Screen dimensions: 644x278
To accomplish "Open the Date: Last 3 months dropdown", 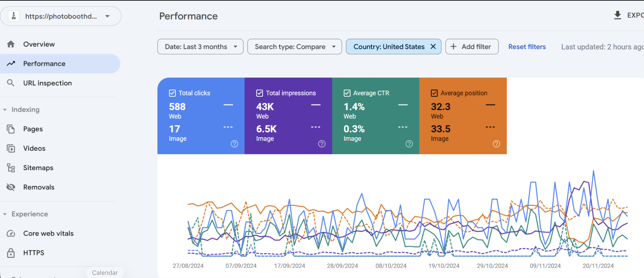I will pos(200,46).
